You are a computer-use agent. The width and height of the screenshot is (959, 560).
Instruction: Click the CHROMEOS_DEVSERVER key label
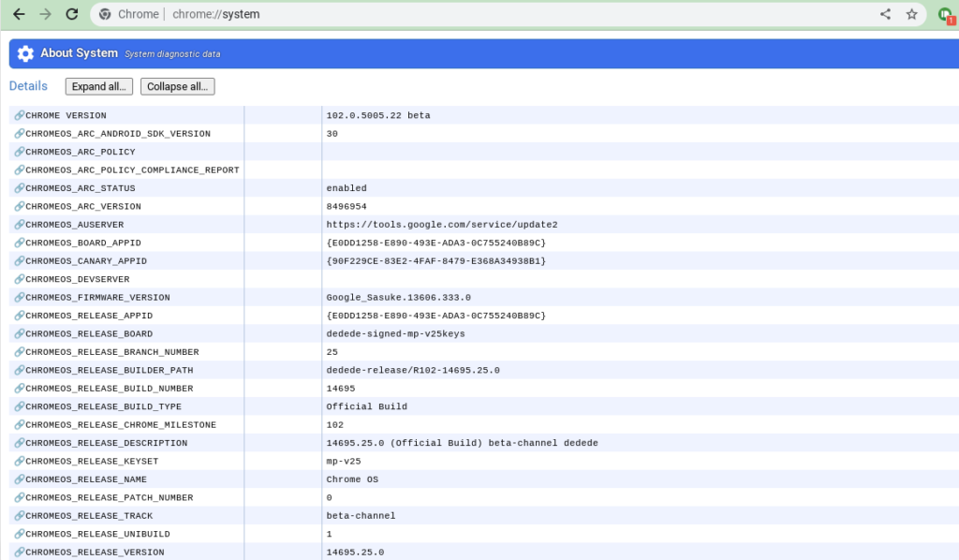[x=78, y=279]
